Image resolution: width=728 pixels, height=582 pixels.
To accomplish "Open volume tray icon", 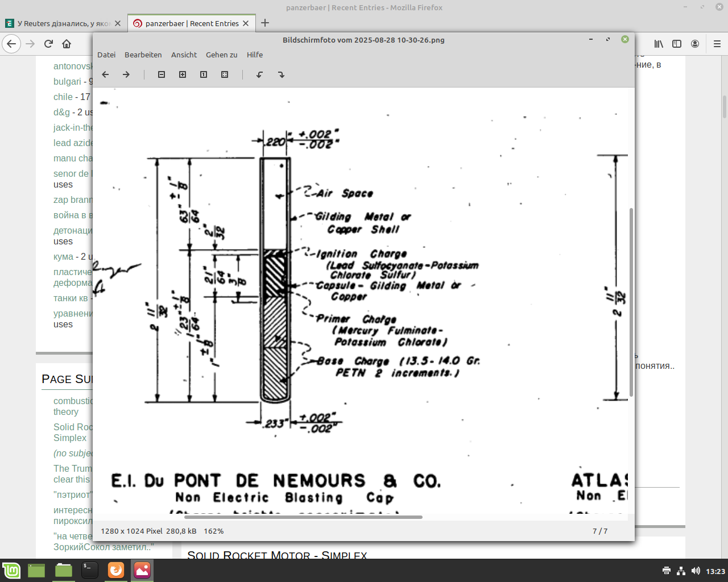I will (696, 571).
